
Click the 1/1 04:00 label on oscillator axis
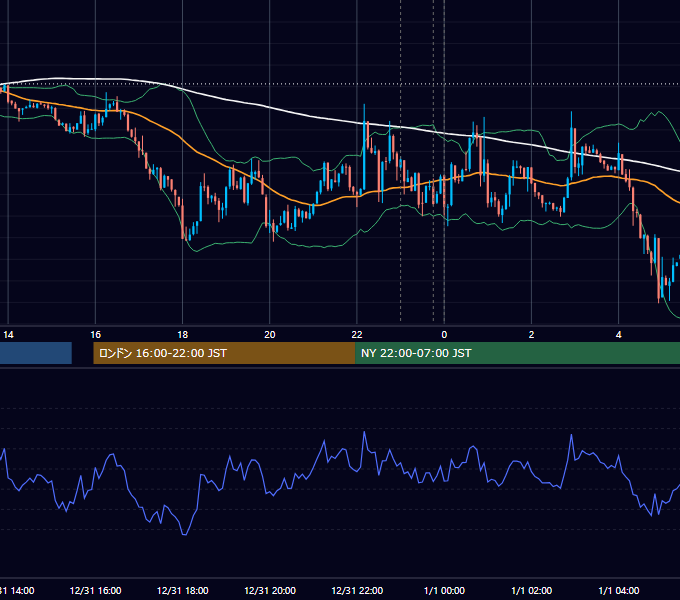pyautogui.click(x=618, y=591)
